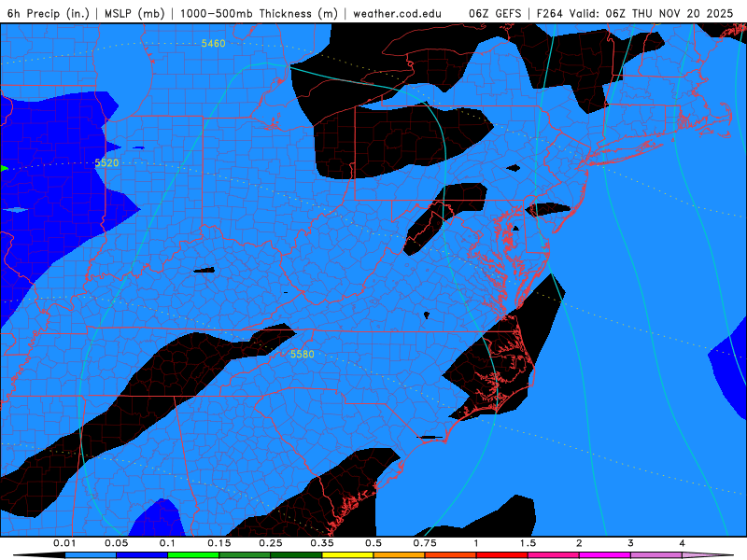Select red color bar segment between 1 and 1.5
The height and width of the screenshot is (560, 747).
(x=502, y=555)
